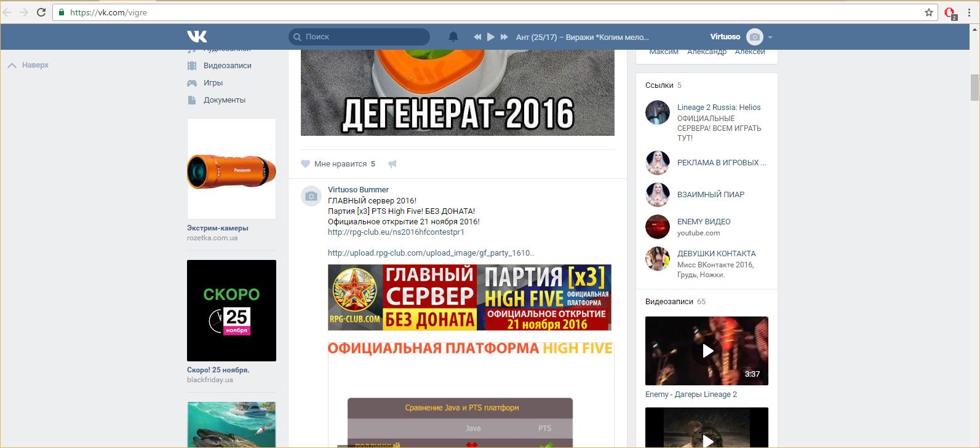This screenshot has height=448, width=980.
Task: Open the audio player via track title
Action: (582, 37)
